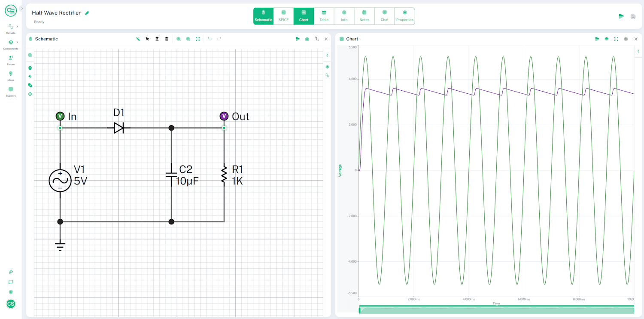644x319 pixels.
Task: Expand the Components submenu chevron
Action: click(x=17, y=42)
